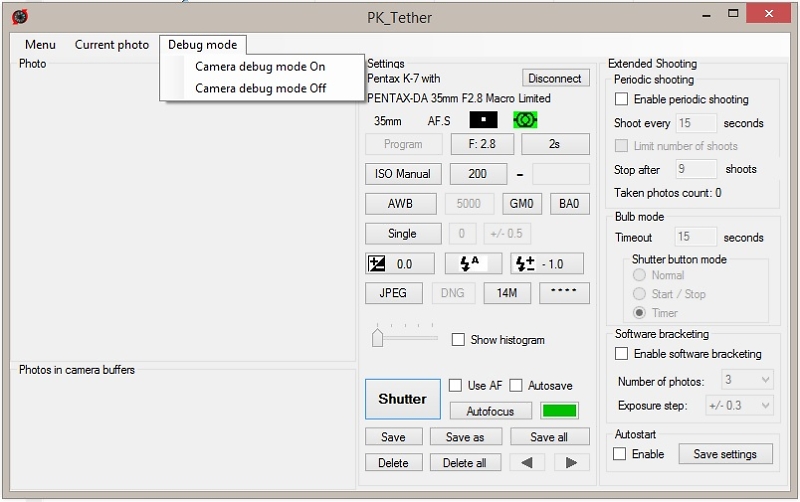
Task: Click the Shoot every seconds field
Action: point(696,123)
